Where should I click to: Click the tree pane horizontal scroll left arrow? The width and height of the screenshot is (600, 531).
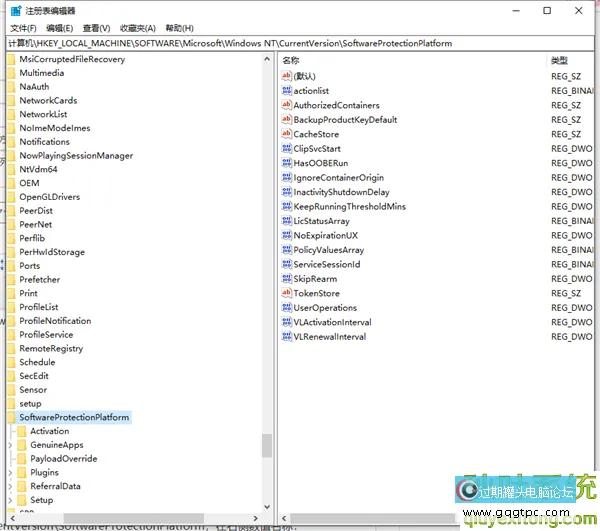coord(13,519)
